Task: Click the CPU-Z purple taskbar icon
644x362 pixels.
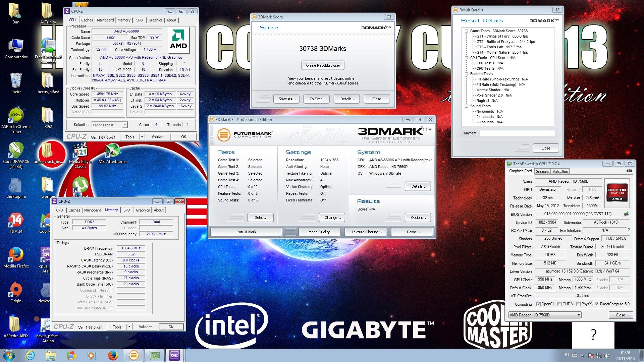Action: click(x=174, y=355)
